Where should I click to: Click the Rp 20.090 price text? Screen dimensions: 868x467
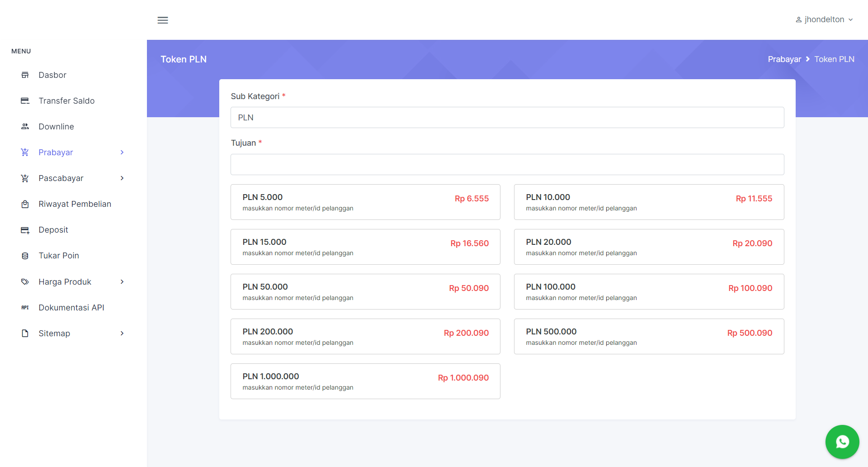[752, 243]
